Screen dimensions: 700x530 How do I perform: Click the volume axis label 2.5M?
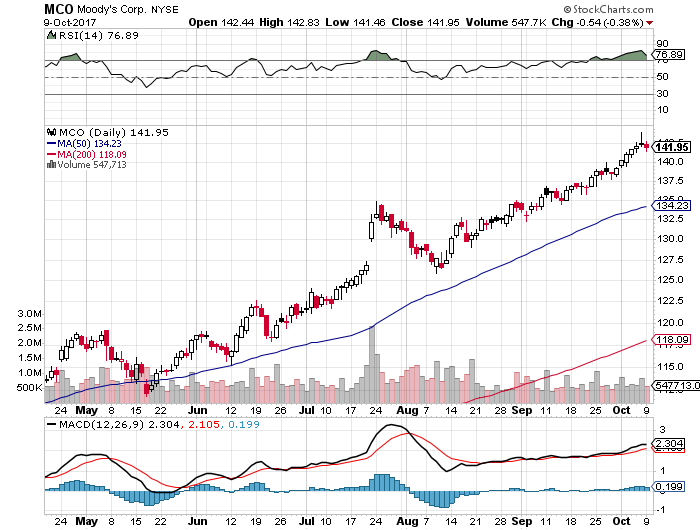click(x=30, y=328)
